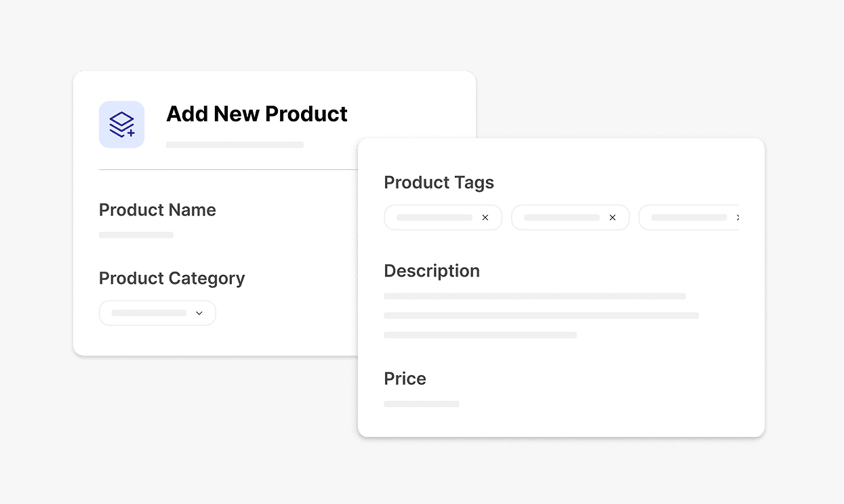Click the subtitle placeholder under the heading
The width and height of the screenshot is (844, 504).
coord(235,144)
